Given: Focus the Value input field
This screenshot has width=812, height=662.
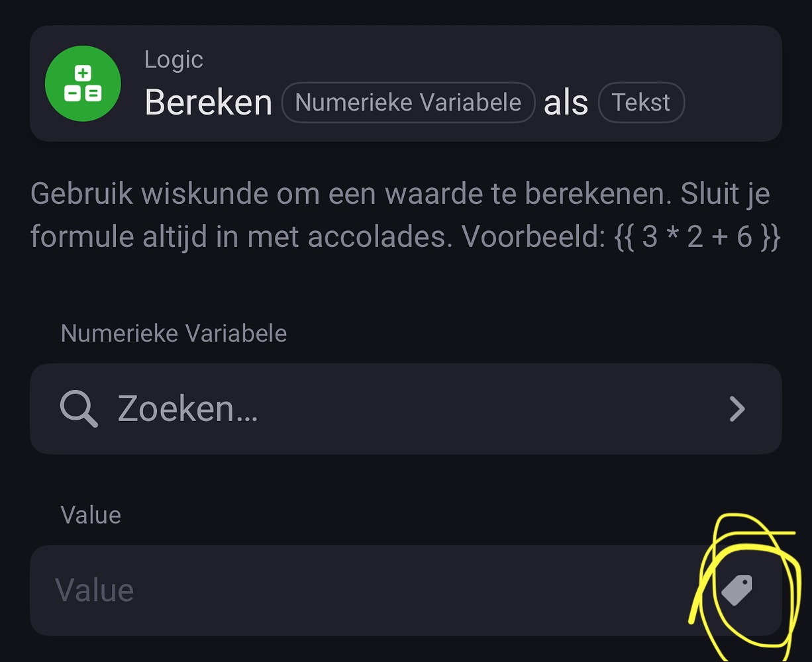Looking at the screenshot, I should (x=406, y=591).
